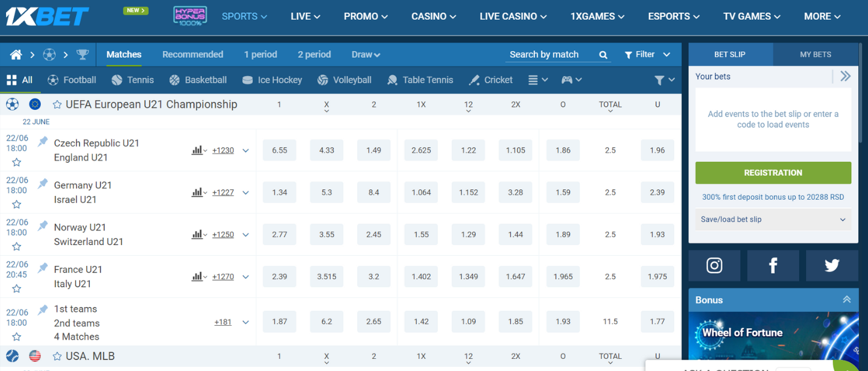
Task: Click the soccer ball breadcrumb icon
Action: [49, 55]
